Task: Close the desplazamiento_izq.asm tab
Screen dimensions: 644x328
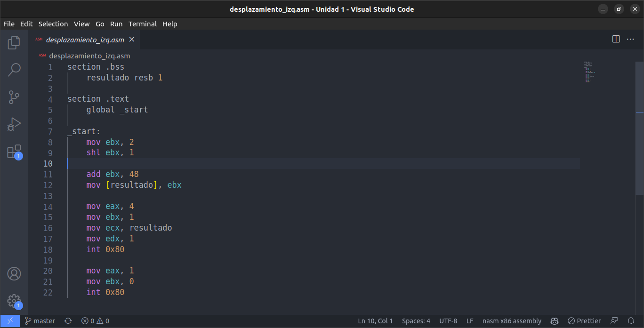Action: pyautogui.click(x=132, y=40)
